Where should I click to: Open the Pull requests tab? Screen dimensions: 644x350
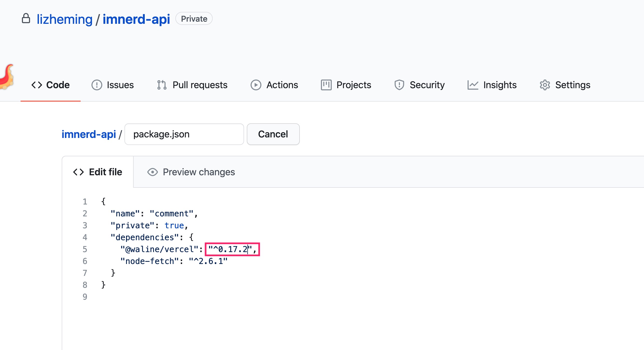click(200, 85)
